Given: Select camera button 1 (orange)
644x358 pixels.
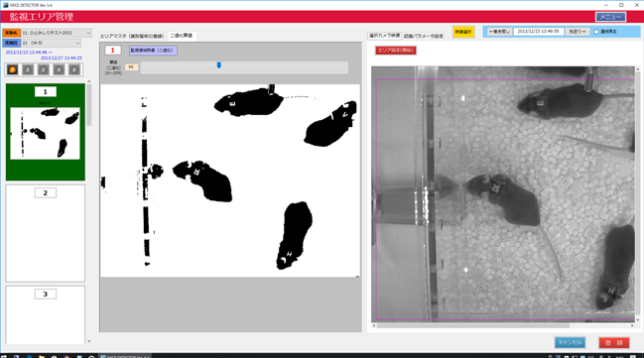Looking at the screenshot, I should point(12,69).
